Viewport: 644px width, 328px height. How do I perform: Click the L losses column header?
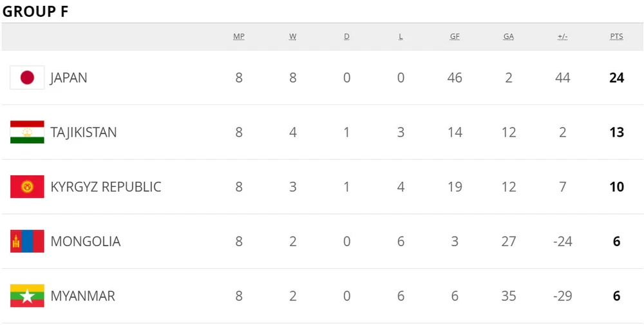point(401,37)
